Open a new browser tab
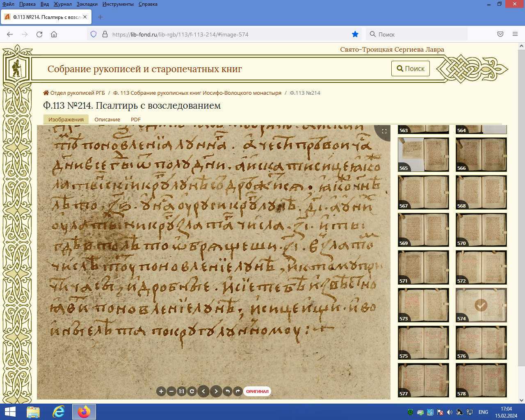Screen dimensions: 525x420 click(100, 17)
